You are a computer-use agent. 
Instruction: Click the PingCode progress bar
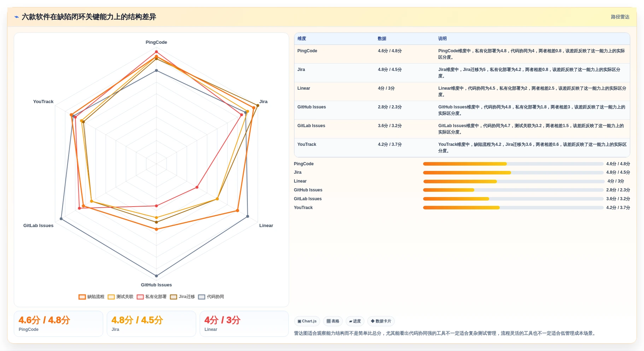click(x=513, y=164)
